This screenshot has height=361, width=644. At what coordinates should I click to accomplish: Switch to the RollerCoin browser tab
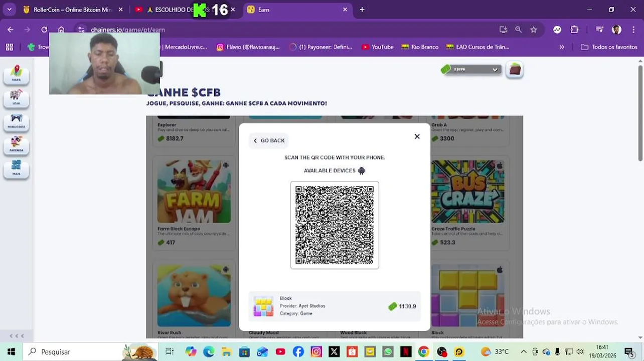(x=73, y=10)
